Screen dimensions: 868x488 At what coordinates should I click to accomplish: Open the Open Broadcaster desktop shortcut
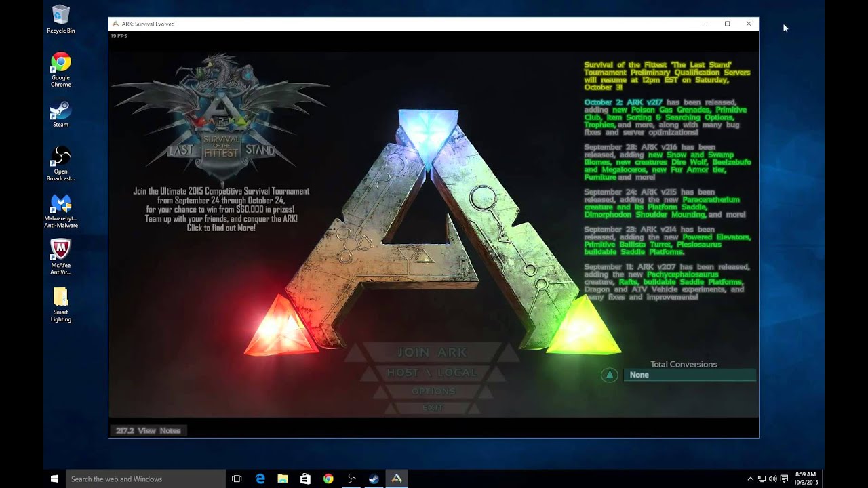[x=61, y=163]
